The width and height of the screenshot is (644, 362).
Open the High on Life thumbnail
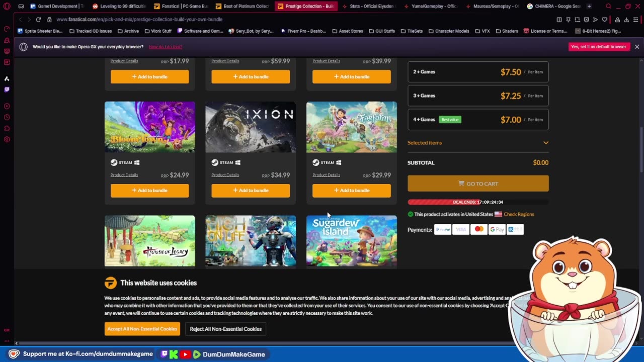coord(251,241)
